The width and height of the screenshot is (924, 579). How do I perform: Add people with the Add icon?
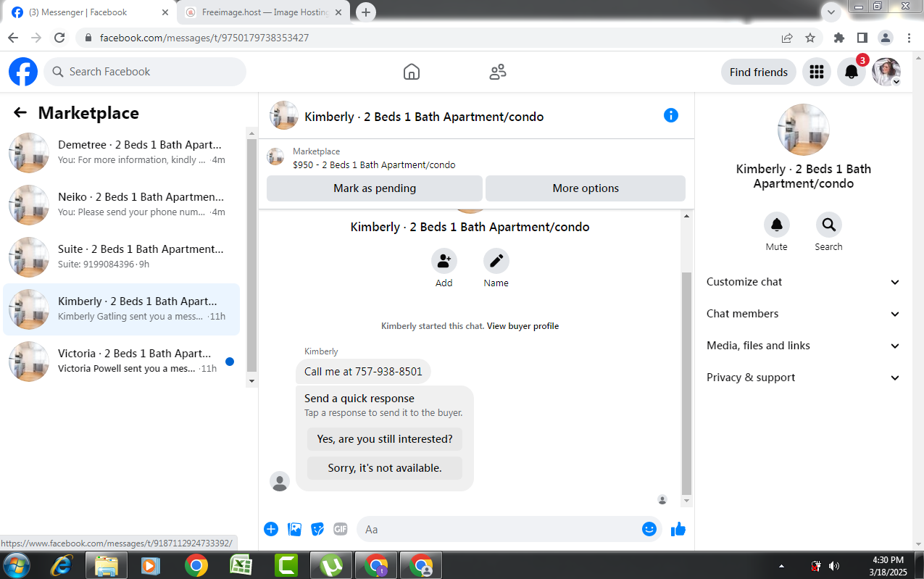(x=444, y=261)
